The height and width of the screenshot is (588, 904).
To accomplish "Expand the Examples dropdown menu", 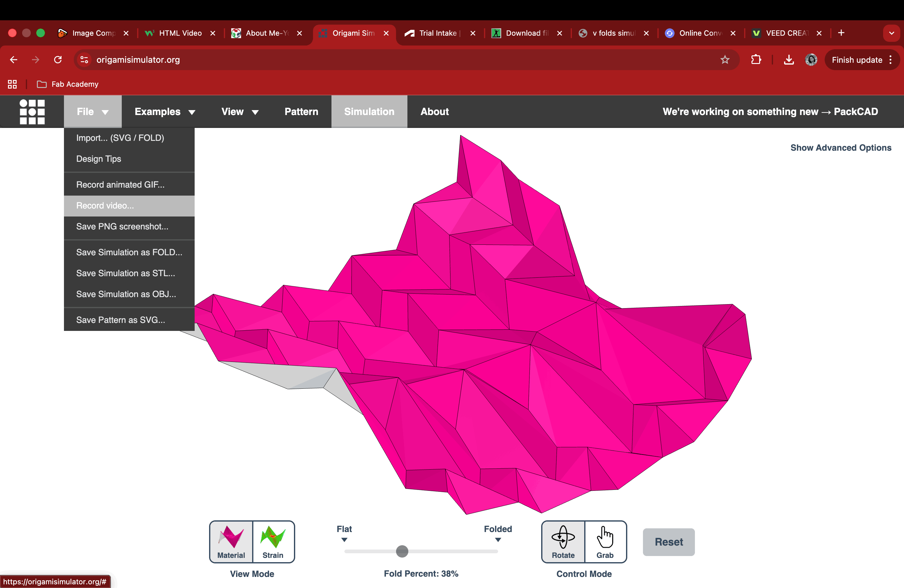I will click(x=165, y=112).
